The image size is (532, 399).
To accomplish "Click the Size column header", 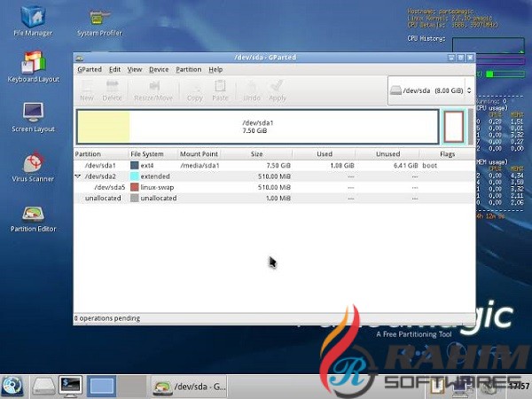I will (x=257, y=154).
